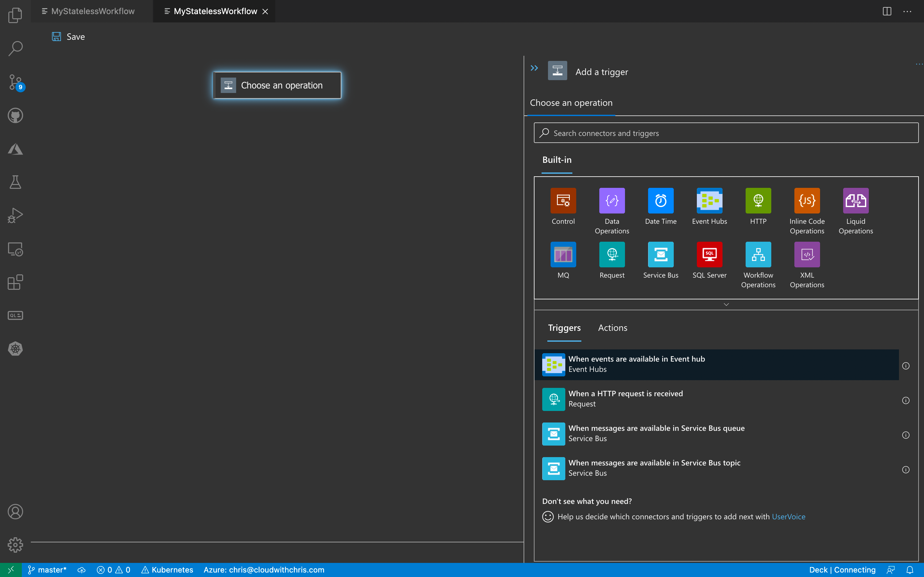The height and width of the screenshot is (577, 924).
Task: Open the editor more actions menu
Action: pyautogui.click(x=908, y=11)
